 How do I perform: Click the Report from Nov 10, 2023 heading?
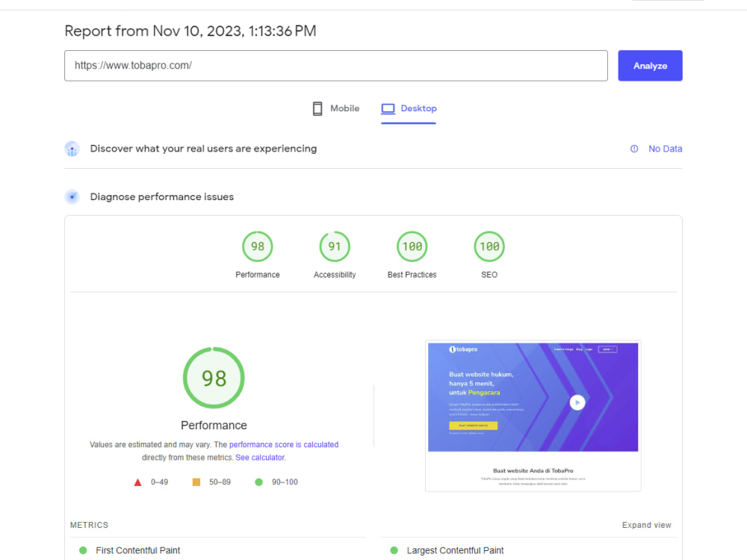tap(190, 31)
